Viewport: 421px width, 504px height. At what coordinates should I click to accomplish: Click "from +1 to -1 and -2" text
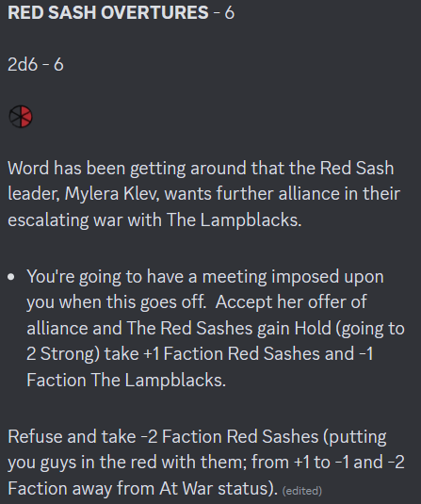click(x=328, y=463)
